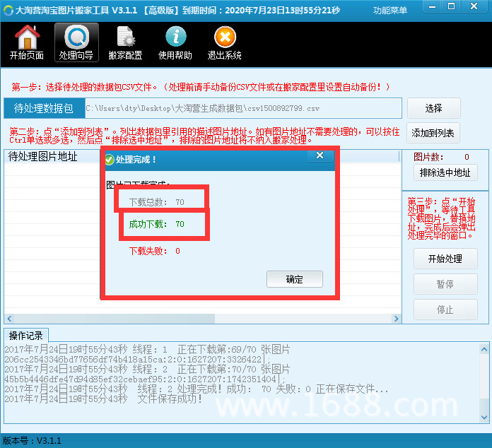Open the 使用帮助 help icon
The image size is (492, 448).
coord(175,42)
